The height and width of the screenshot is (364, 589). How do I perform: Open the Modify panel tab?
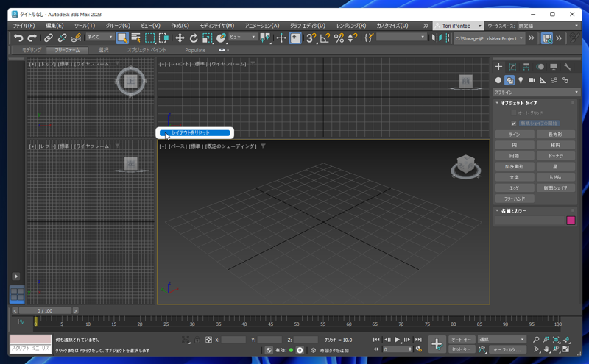click(x=512, y=67)
